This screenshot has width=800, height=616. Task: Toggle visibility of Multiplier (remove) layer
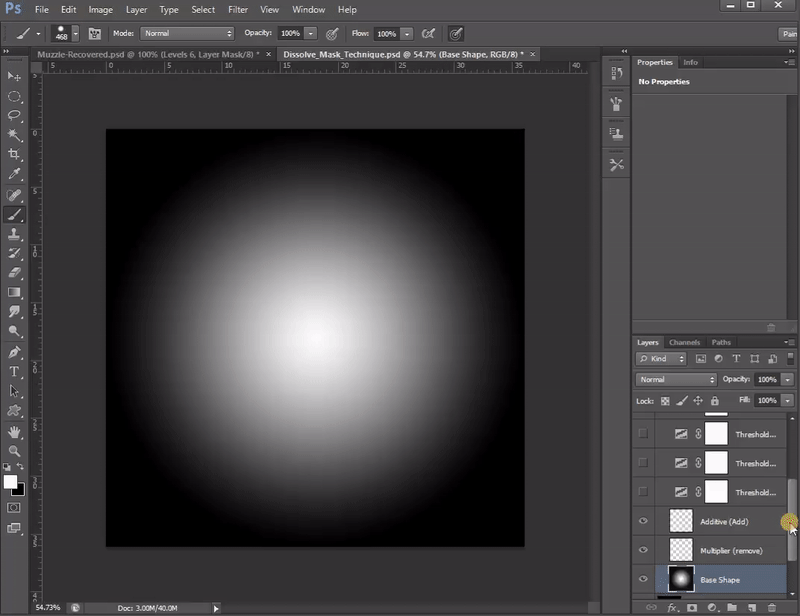click(x=643, y=550)
